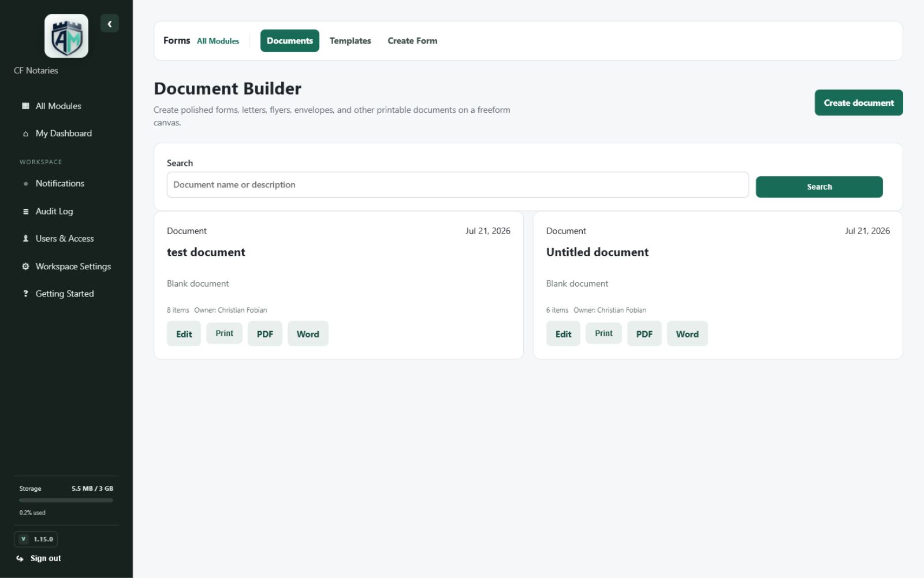The height and width of the screenshot is (578, 924).
Task: Click the '5.5 MB / 3 GB' storage text
Action: tap(92, 488)
